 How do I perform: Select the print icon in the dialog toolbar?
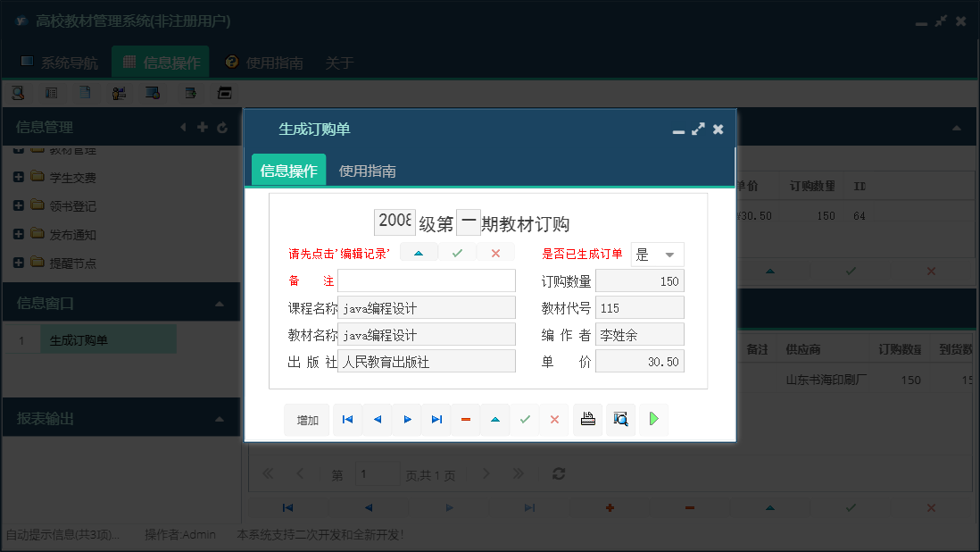coord(587,419)
